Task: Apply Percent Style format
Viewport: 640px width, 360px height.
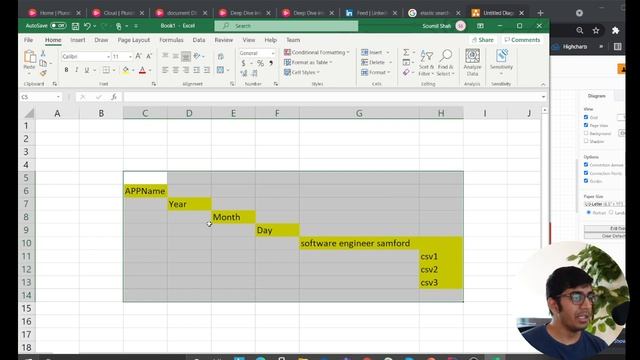Action: tap(260, 63)
